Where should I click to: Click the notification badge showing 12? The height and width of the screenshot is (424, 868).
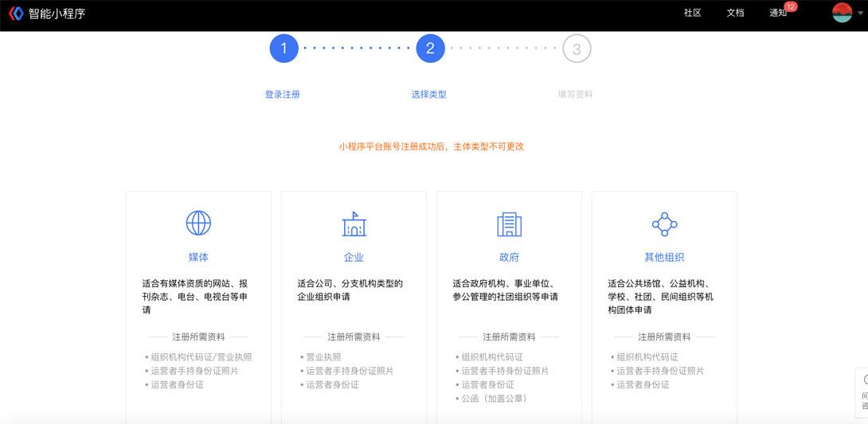click(790, 6)
